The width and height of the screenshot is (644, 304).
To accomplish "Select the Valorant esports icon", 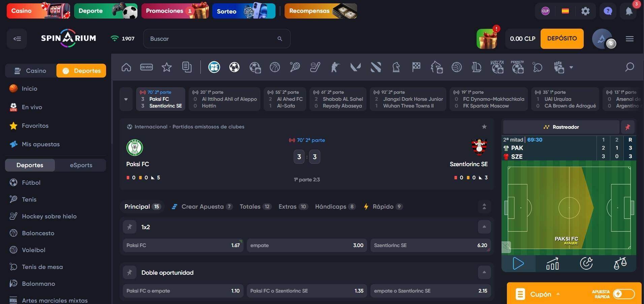I will [355, 67].
